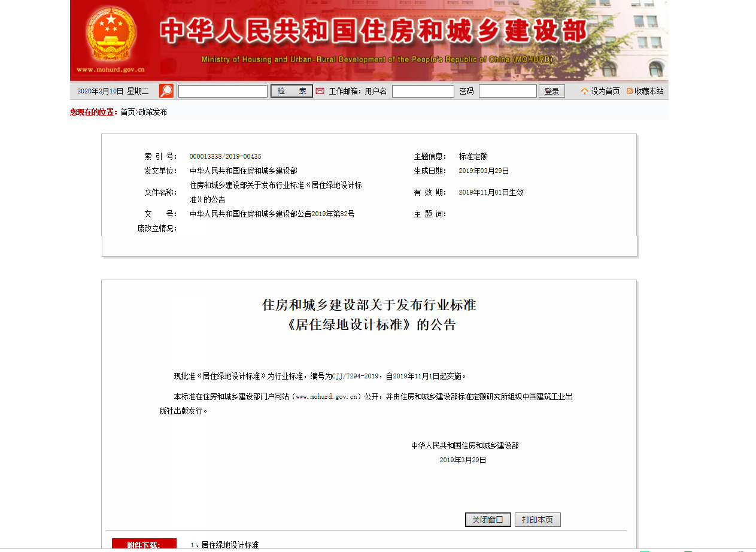Select the 收藏本站 text link
Screen dimensions: 756x552
click(x=649, y=91)
